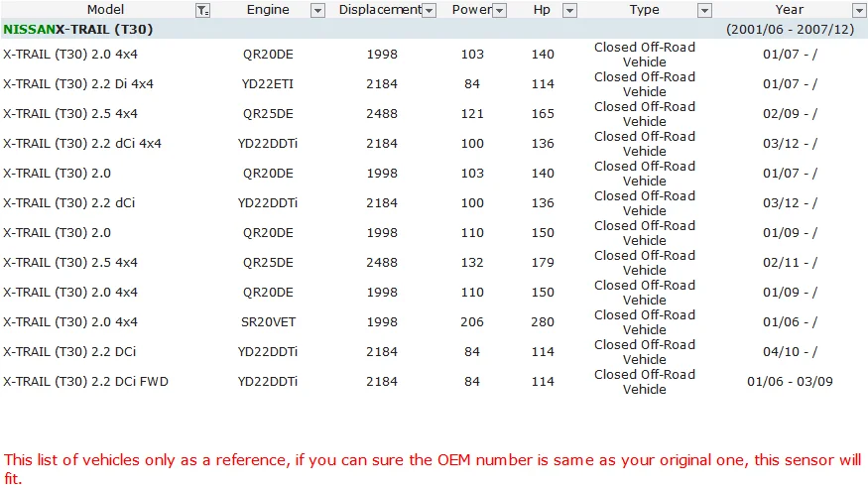Open the Engine column filter dropdown
Viewport: 868px width, 488px height.
(x=317, y=10)
